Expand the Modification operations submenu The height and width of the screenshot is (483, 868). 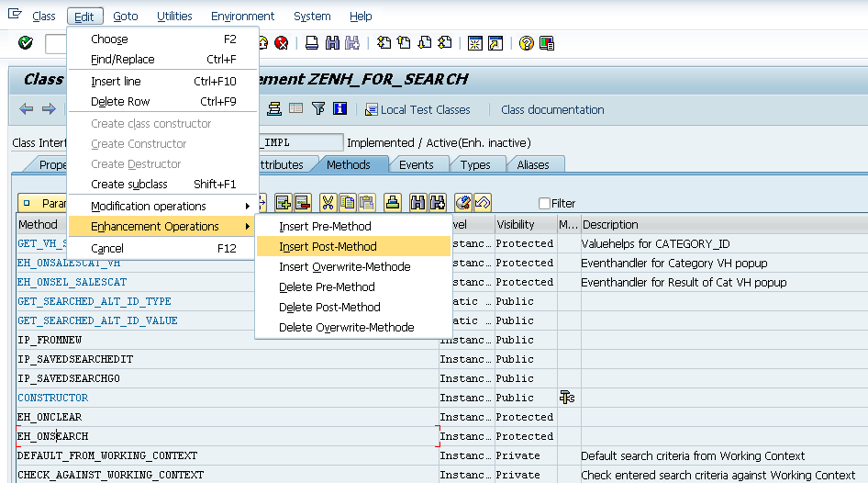click(162, 206)
